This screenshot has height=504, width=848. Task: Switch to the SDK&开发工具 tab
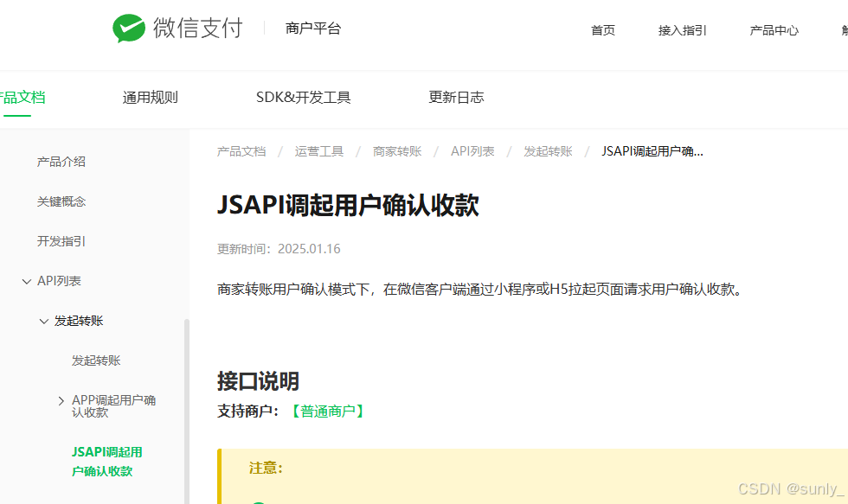coord(304,97)
